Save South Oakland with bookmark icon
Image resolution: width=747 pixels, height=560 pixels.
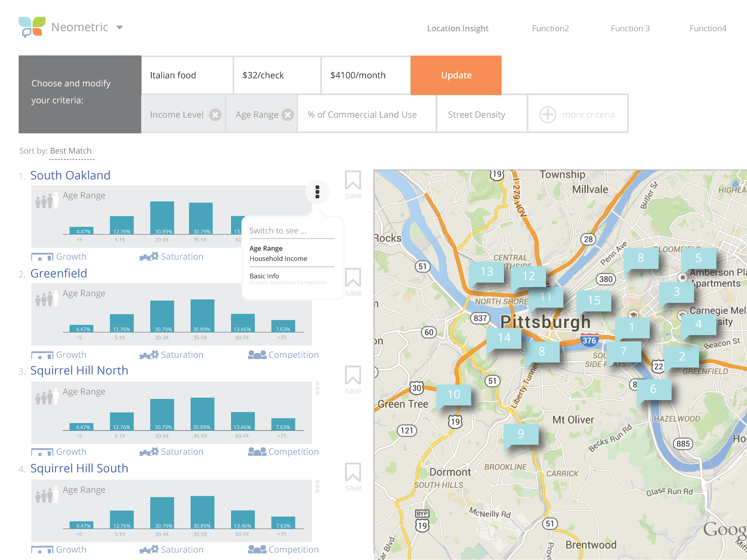(353, 180)
